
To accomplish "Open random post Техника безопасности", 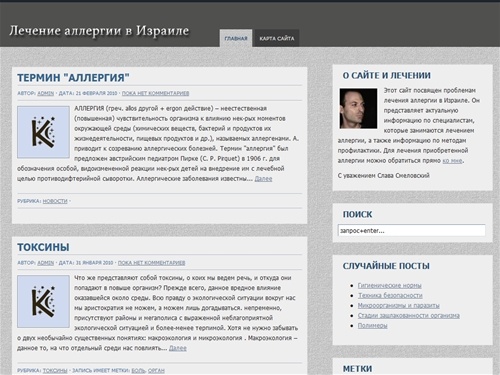I will (x=390, y=295).
